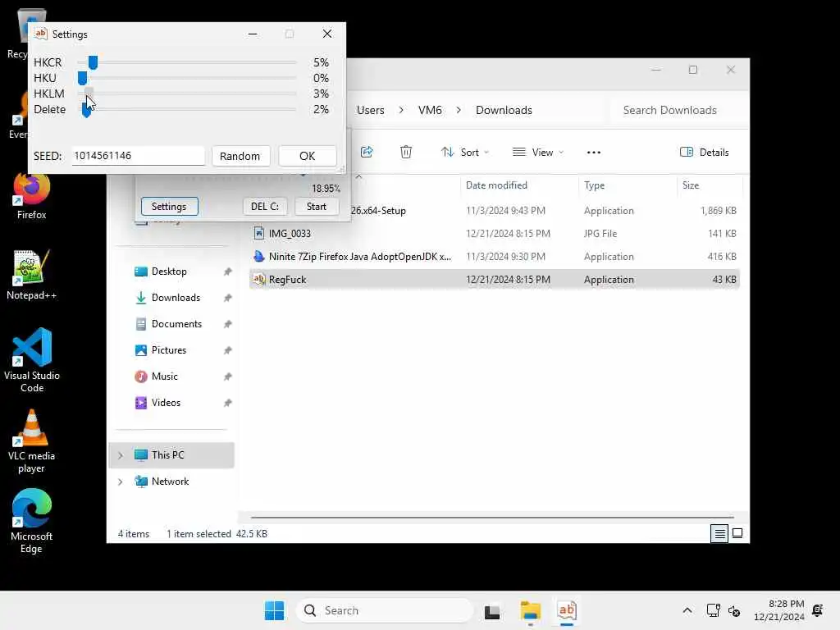The height and width of the screenshot is (630, 840).
Task: Click the SEED input field
Action: tap(138, 156)
